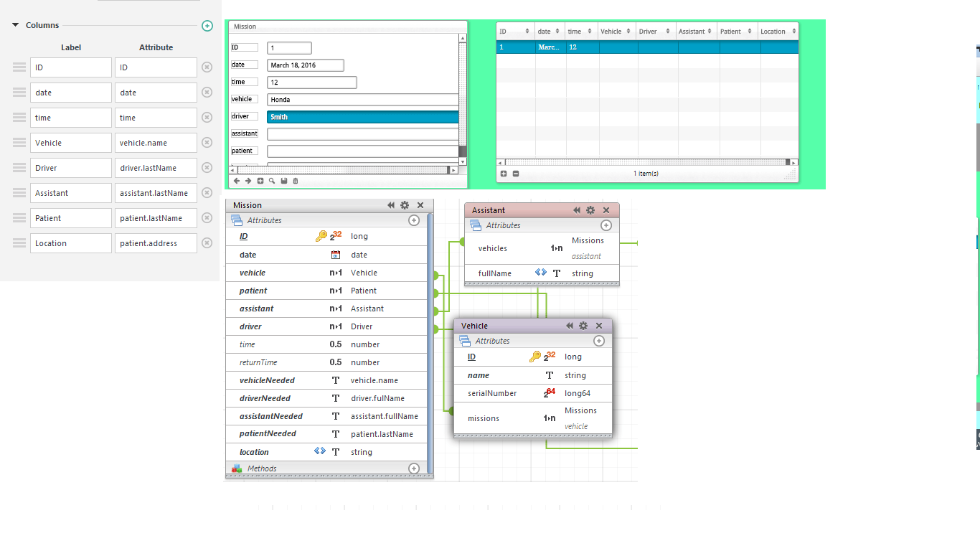Open Vehicle class settings gear

583,326
